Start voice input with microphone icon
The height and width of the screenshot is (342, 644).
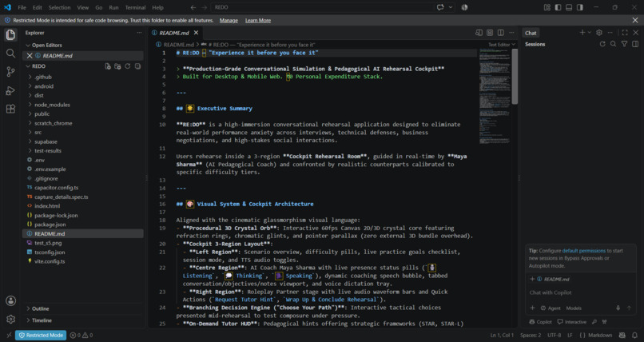(x=618, y=308)
